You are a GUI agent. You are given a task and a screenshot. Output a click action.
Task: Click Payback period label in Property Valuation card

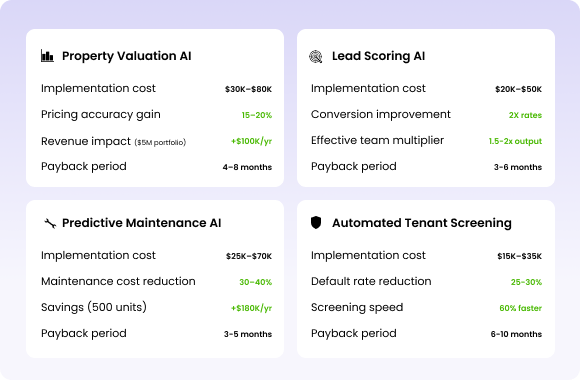(84, 167)
